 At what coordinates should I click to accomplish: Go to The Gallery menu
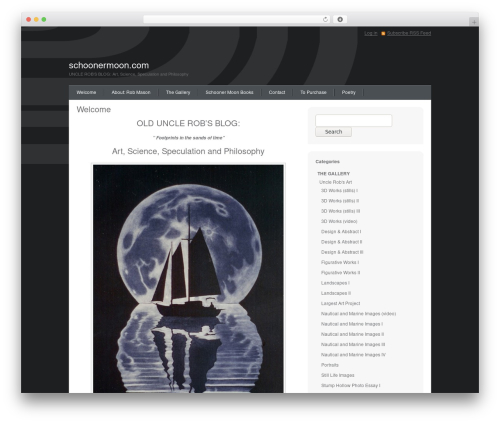[178, 92]
